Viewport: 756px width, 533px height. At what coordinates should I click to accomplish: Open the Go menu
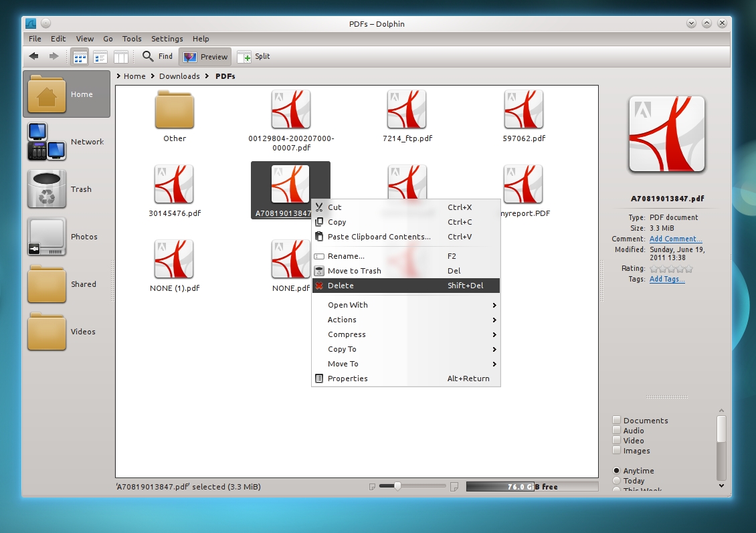[x=108, y=39]
